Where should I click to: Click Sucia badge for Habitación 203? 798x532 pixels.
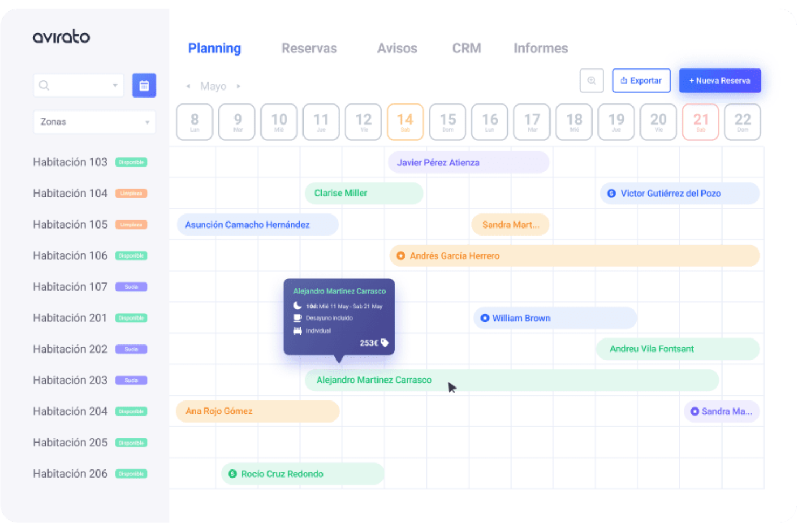pyautogui.click(x=131, y=381)
